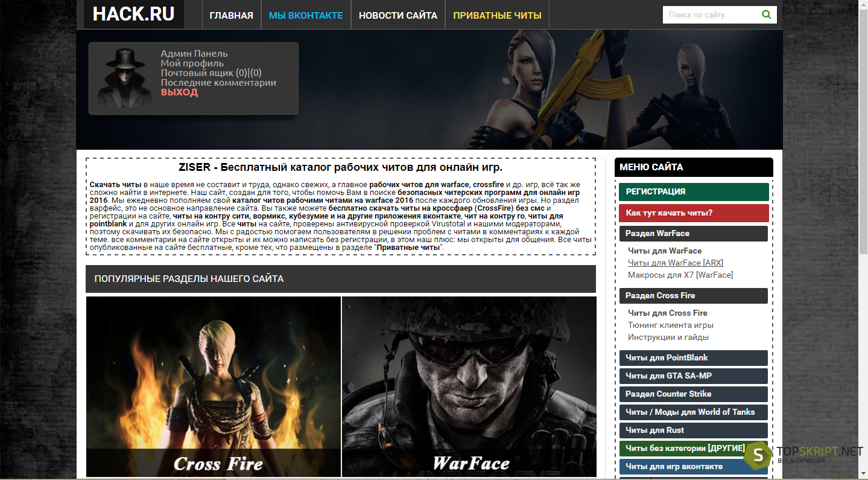Open Читы для WarFace [ARX] link
This screenshot has width=868, height=480.
point(676,263)
